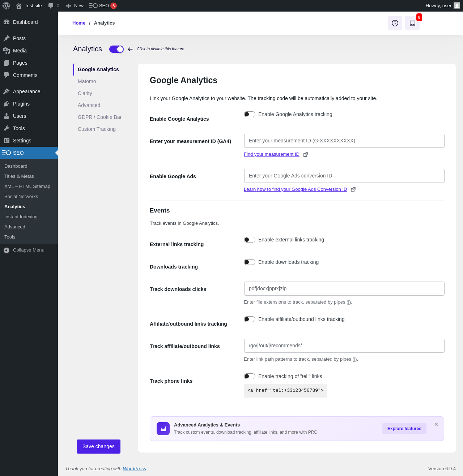Click the Version 6.9.4 footer text
The image size is (463, 476).
(442, 469)
